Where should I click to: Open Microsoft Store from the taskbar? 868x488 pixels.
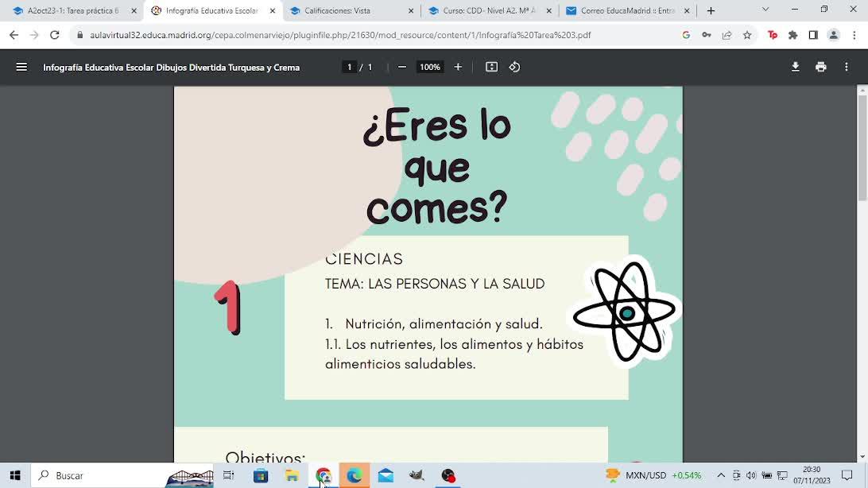[261, 475]
